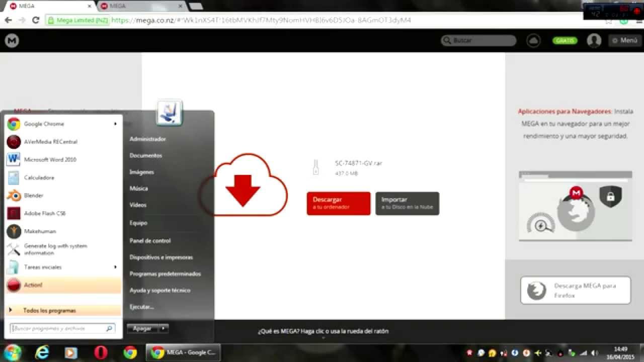Expand Todos los programas

tap(62, 310)
